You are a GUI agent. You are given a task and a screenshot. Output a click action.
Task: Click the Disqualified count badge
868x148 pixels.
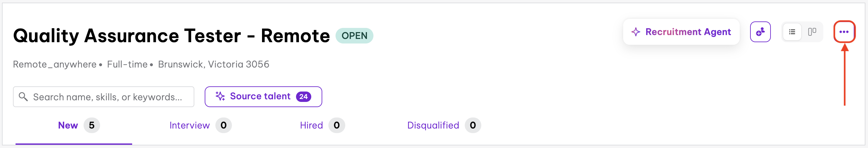[x=473, y=125]
